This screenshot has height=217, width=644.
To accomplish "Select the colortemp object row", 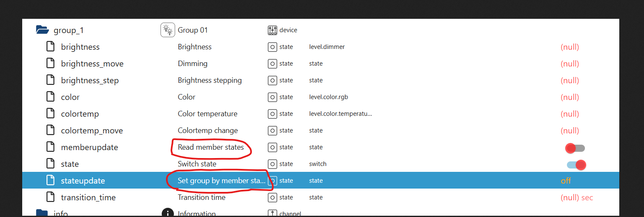I will click(321, 114).
